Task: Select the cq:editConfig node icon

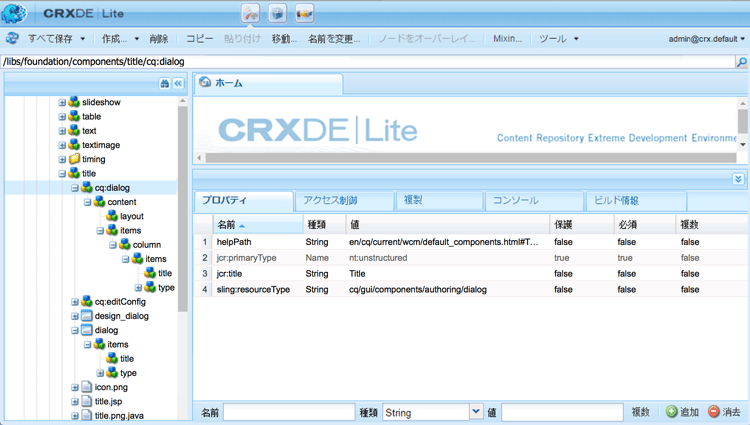Action: (x=87, y=301)
